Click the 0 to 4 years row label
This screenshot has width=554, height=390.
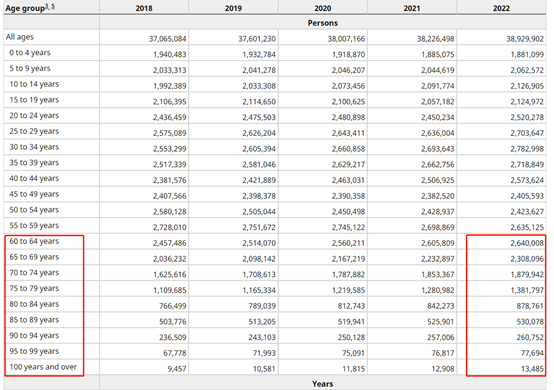(30, 53)
